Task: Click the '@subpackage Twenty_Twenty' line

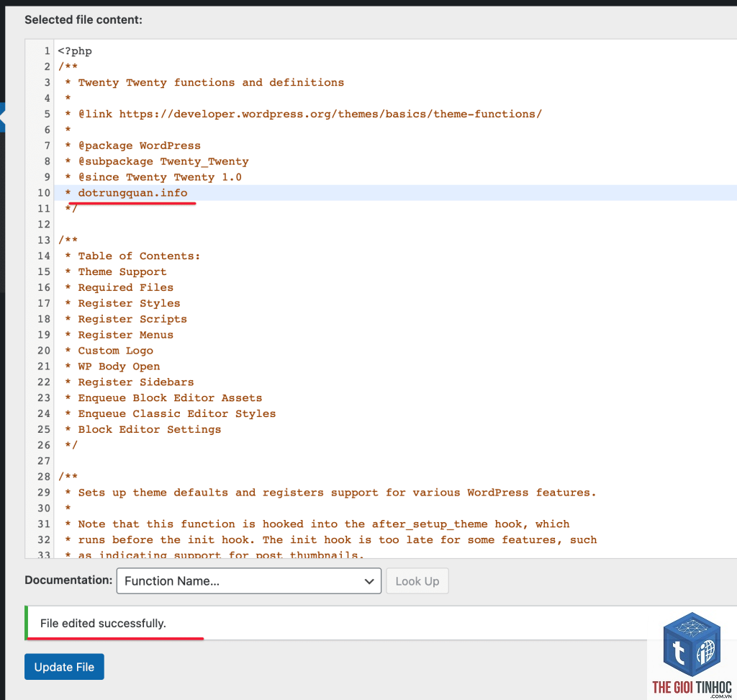Action: coord(163,161)
